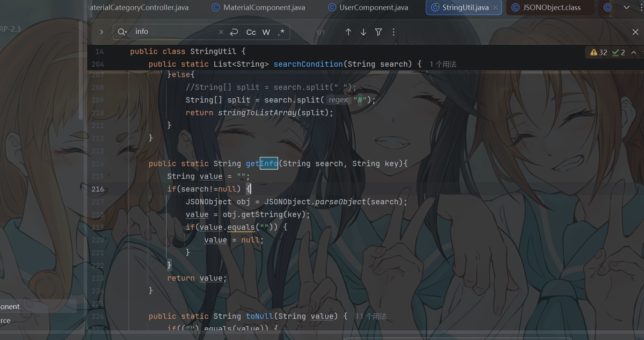Toggle Match Case (Cc) search option
Image resolution: width=644 pixels, height=340 pixels.
pos(251,32)
